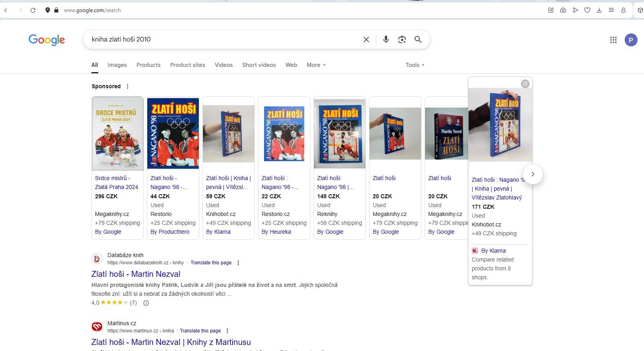Open Google apps grid
This screenshot has width=644, height=351.
(x=613, y=40)
